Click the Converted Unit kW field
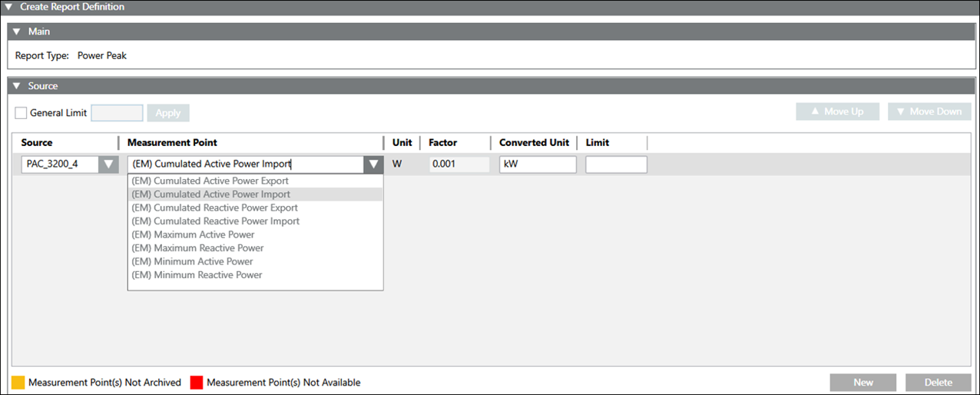 click(538, 164)
